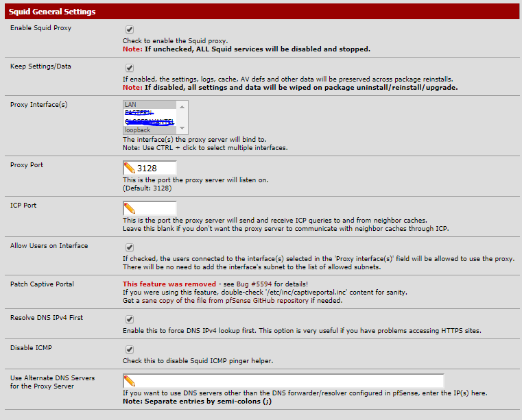Click the '(Default: 3128)' hint text

[x=147, y=188]
